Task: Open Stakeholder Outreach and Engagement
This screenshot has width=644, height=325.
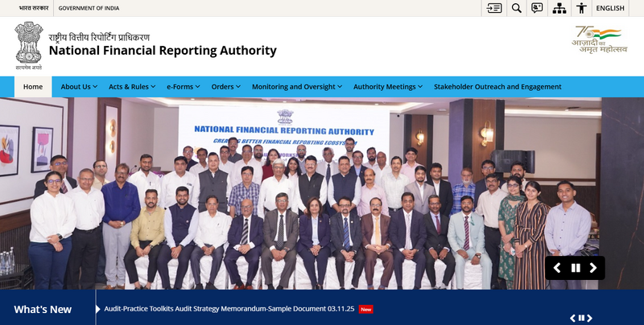Action: (x=497, y=87)
